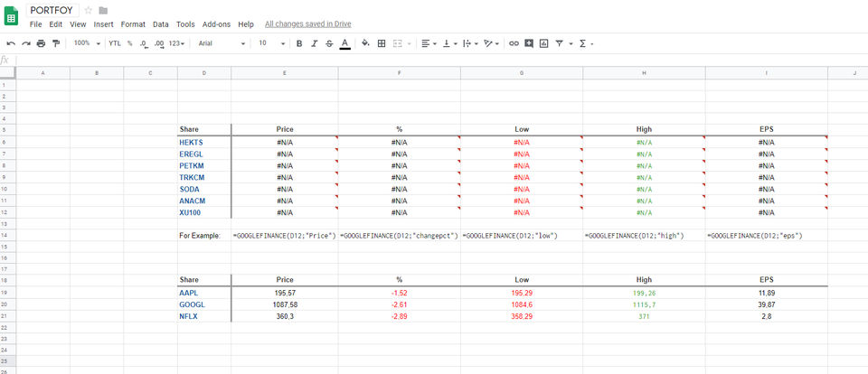868x374 pixels.
Task: Open the text color picker
Action: point(344,43)
